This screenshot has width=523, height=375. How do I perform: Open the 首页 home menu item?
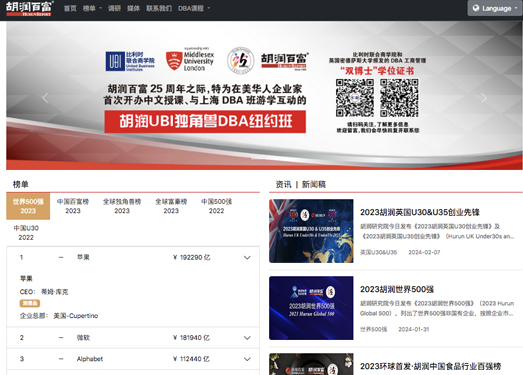(x=70, y=8)
